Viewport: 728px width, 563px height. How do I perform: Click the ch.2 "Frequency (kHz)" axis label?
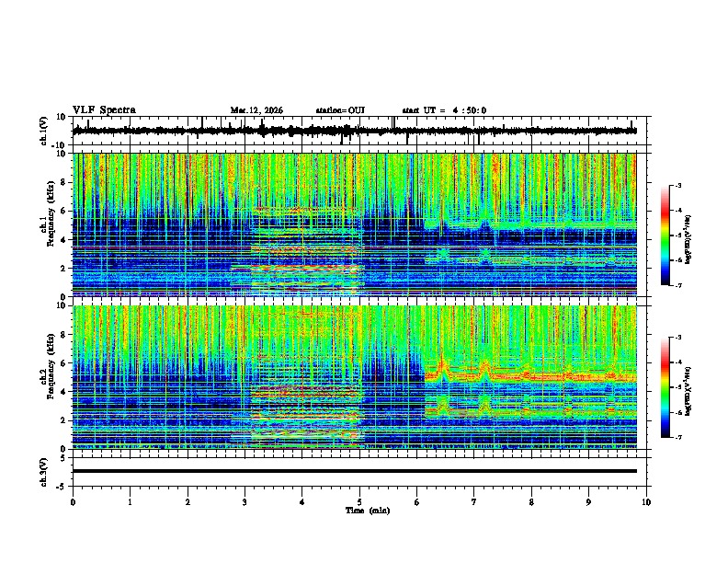tap(51, 366)
